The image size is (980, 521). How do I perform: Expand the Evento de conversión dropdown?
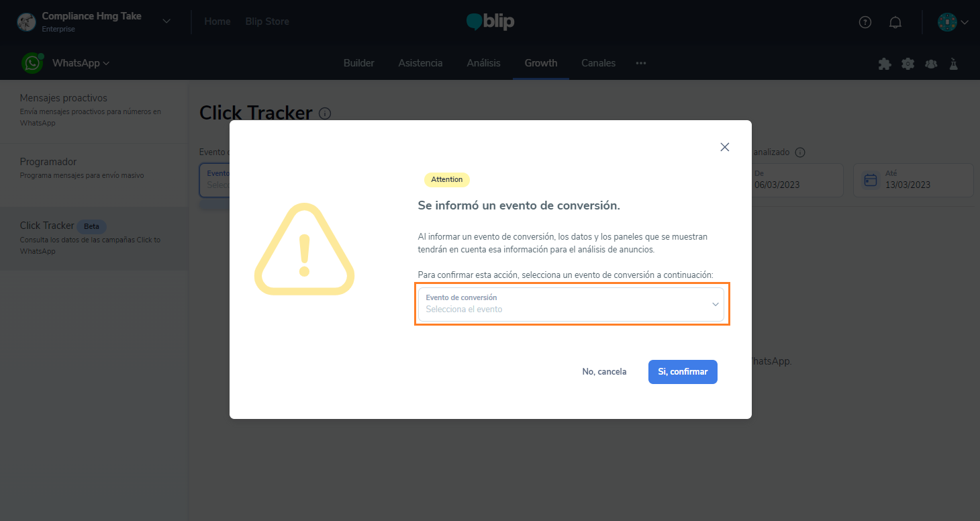571,304
